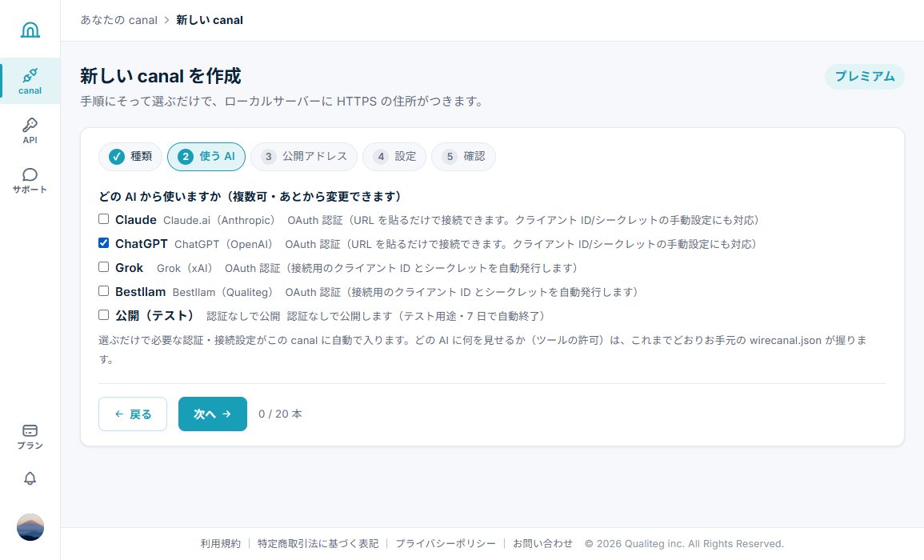Open notifications bell icon
The width and height of the screenshot is (924, 560).
tap(30, 478)
